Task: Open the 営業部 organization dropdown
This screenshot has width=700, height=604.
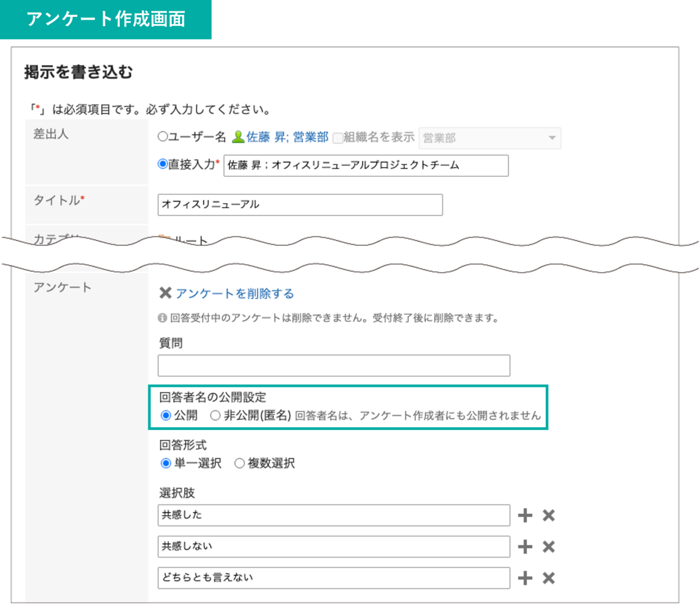Action: pyautogui.click(x=490, y=138)
